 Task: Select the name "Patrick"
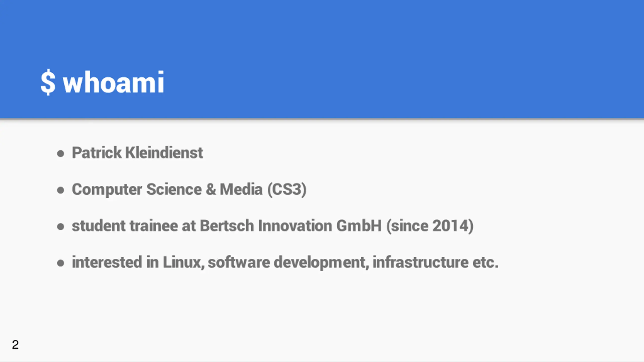97,153
